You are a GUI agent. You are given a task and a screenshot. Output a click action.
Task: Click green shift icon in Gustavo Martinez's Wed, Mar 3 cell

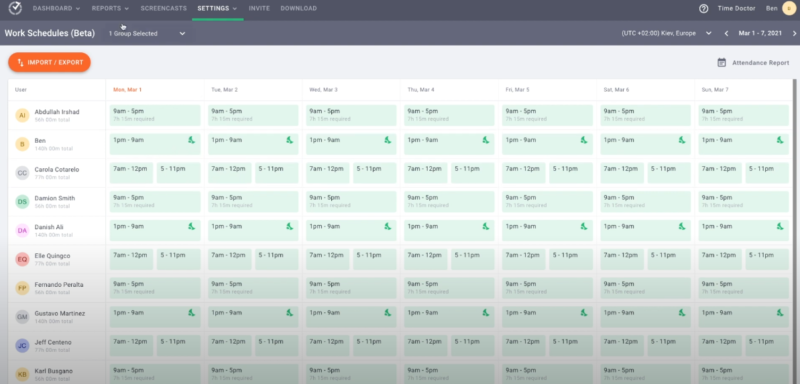[387, 313]
